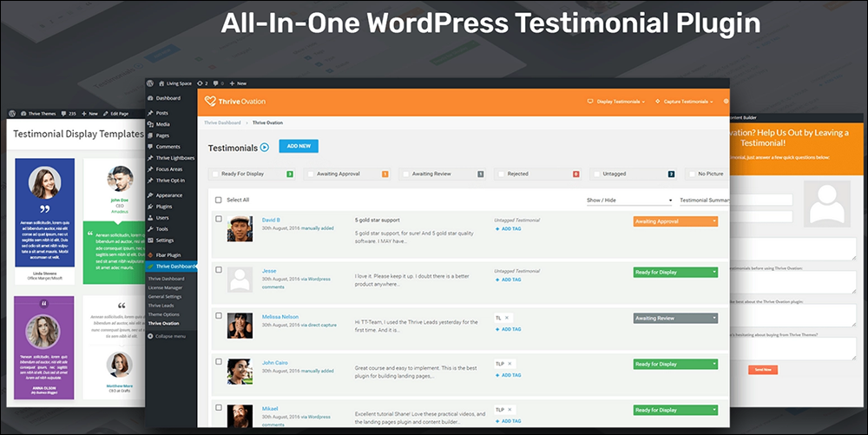The image size is (868, 435).
Task: Open Jesse's Ready for Display status dropdown
Action: pos(675,273)
